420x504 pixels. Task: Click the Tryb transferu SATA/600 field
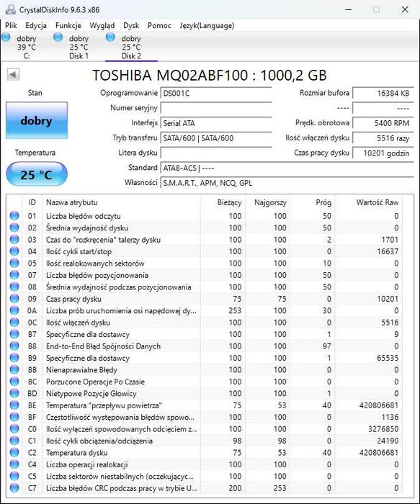tap(216, 138)
